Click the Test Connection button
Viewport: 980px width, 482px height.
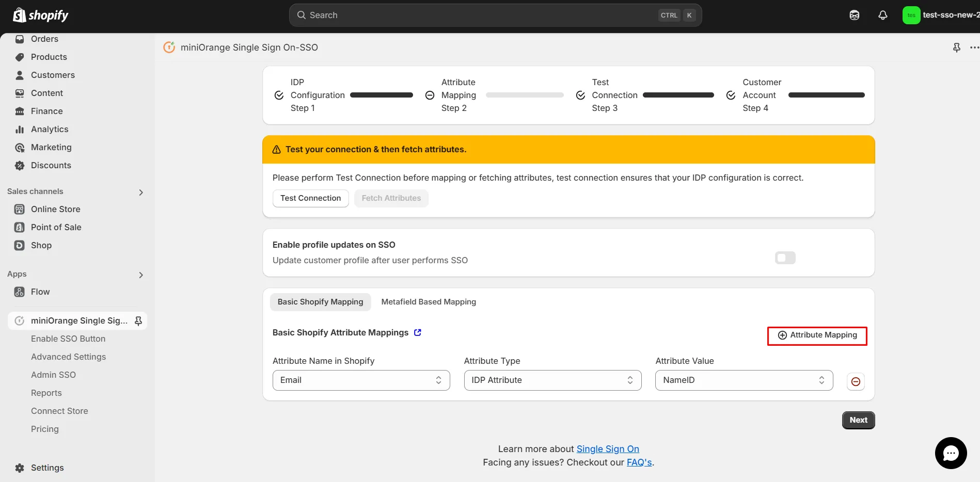point(311,198)
